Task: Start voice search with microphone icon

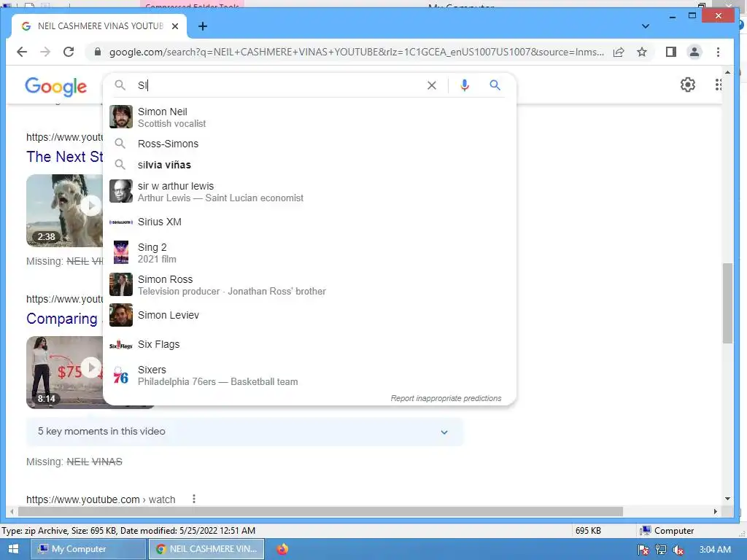Action: click(465, 85)
